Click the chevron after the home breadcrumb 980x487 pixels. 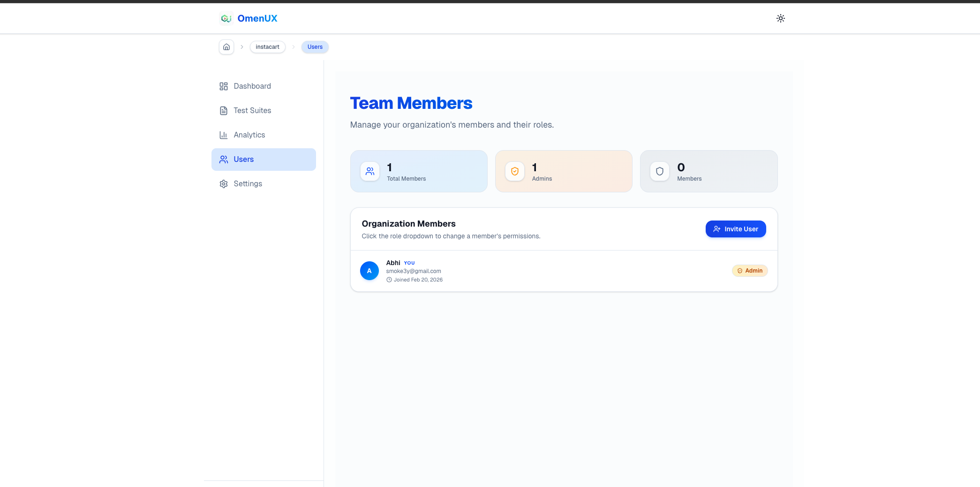pos(242,47)
